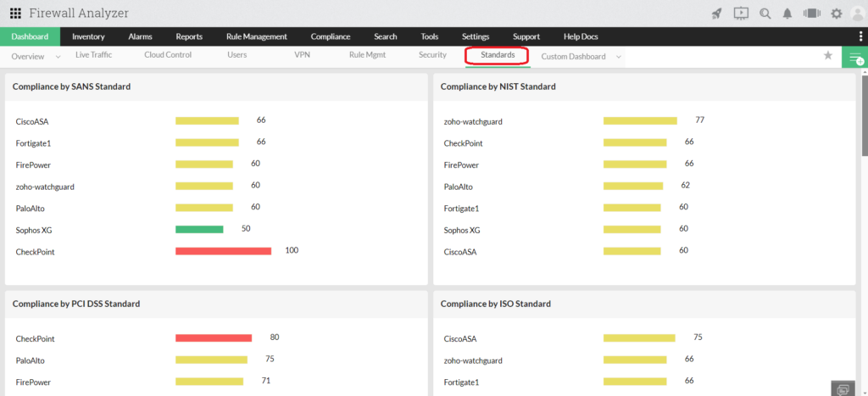This screenshot has width=868, height=396.
Task: Expand the Custom Dashboard dropdown arrow
Action: click(x=618, y=57)
